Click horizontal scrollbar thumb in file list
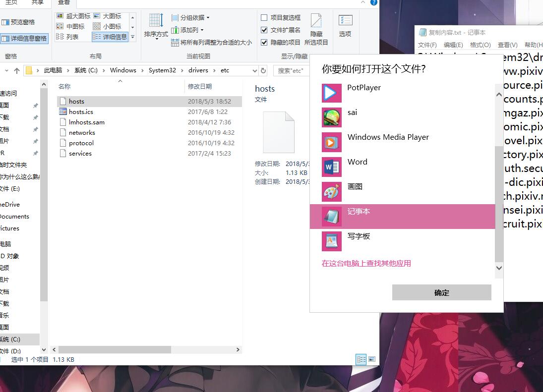543x392 pixels. point(115,350)
